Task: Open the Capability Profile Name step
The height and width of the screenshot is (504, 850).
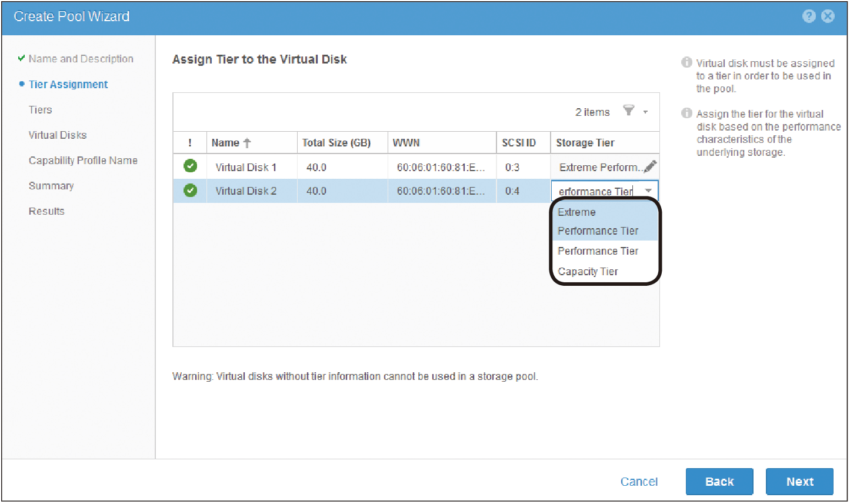Action: (x=83, y=161)
